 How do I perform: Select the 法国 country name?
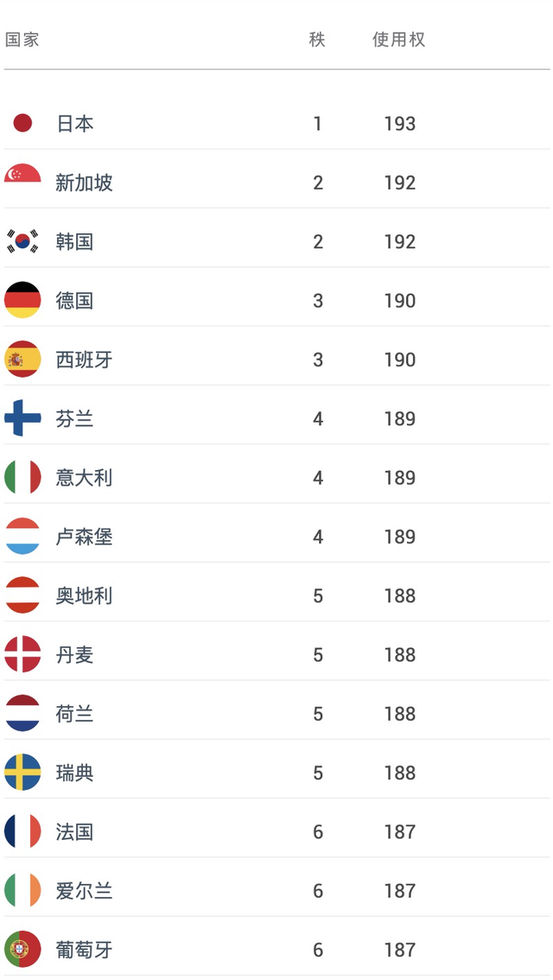[74, 832]
